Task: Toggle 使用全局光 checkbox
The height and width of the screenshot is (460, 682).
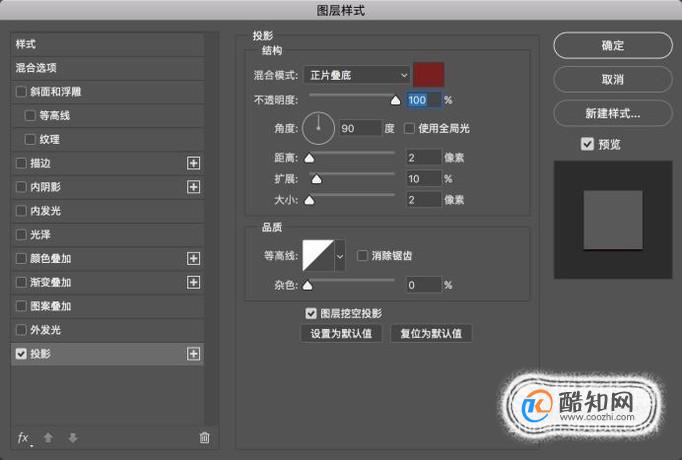Action: (409, 128)
